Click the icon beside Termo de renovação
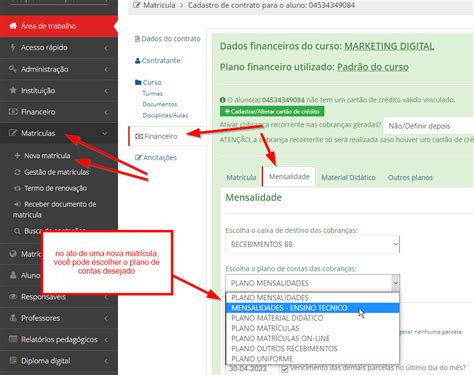This screenshot has width=474, height=375. coord(17,188)
